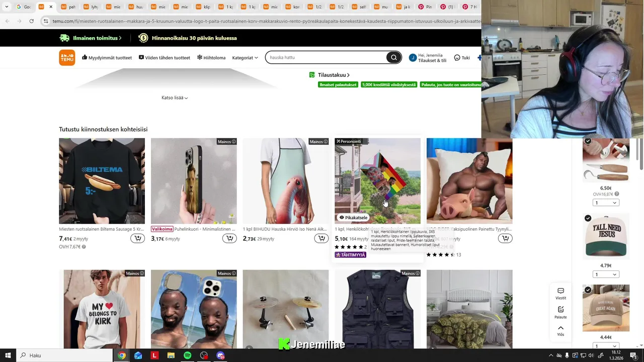Click Windows Haku search box
Screen dimensions: 644x362
64,355
